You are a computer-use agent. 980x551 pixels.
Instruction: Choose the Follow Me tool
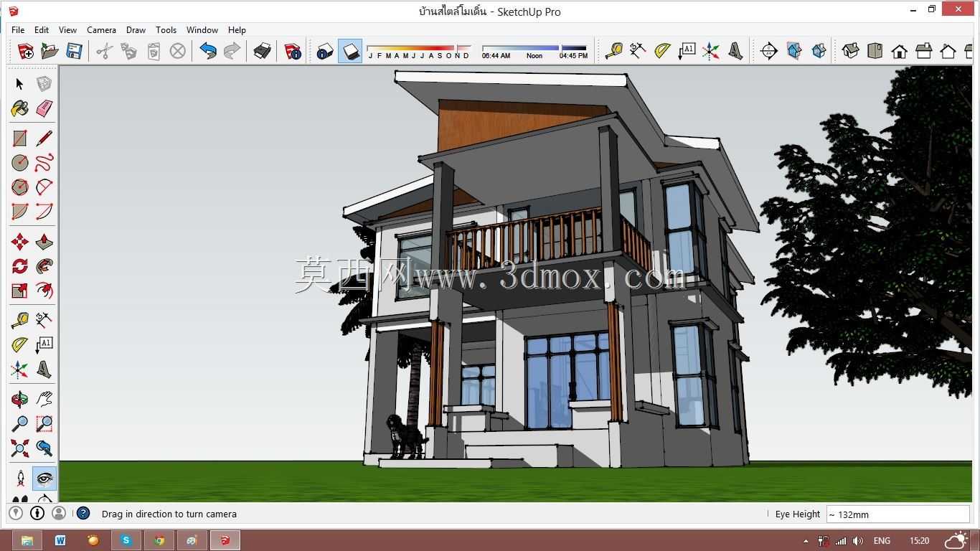tap(44, 266)
